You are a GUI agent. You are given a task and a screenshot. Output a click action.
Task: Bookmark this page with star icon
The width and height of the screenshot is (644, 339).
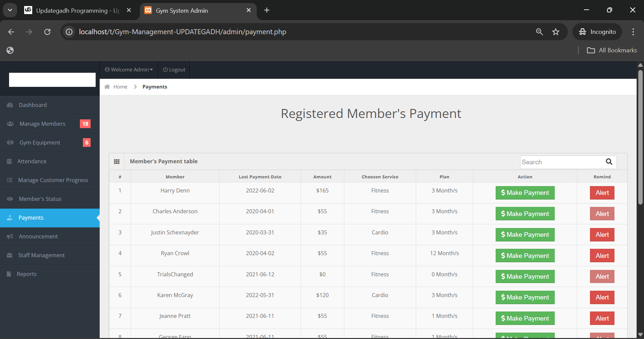(556, 32)
